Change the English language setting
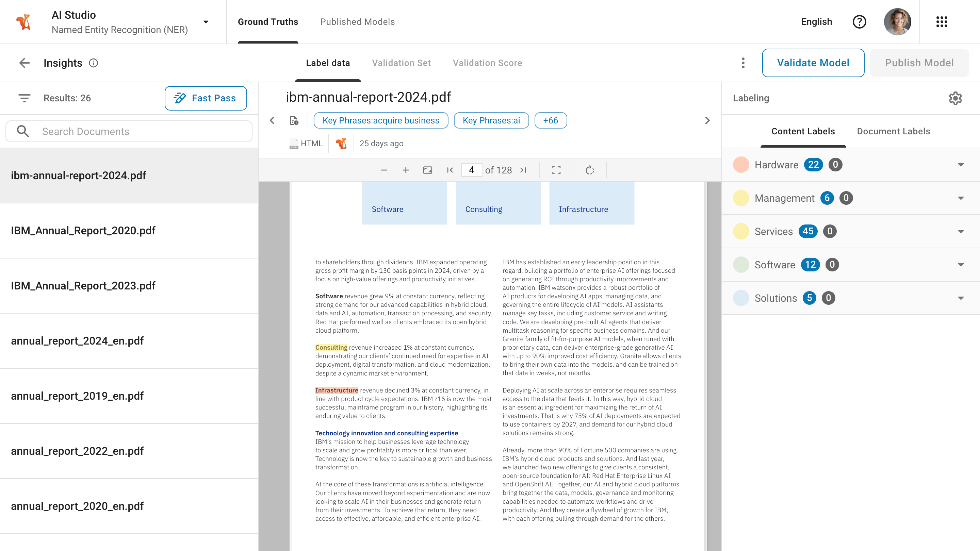Image resolution: width=980 pixels, height=551 pixels. click(x=816, y=22)
